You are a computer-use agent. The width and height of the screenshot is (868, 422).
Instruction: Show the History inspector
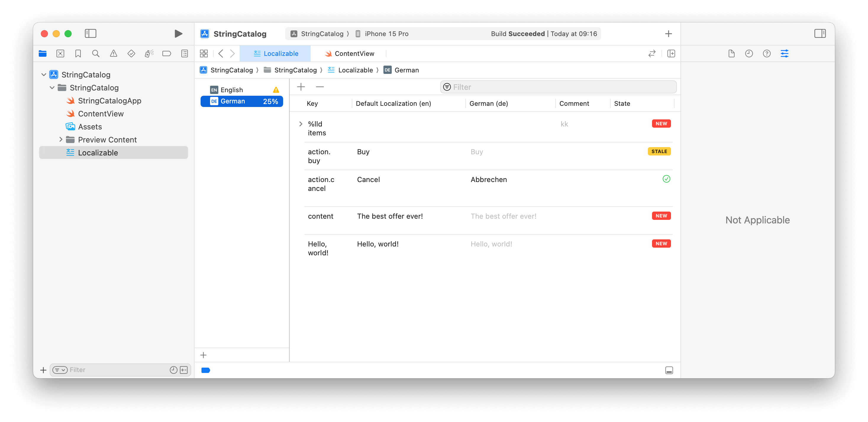click(x=749, y=53)
